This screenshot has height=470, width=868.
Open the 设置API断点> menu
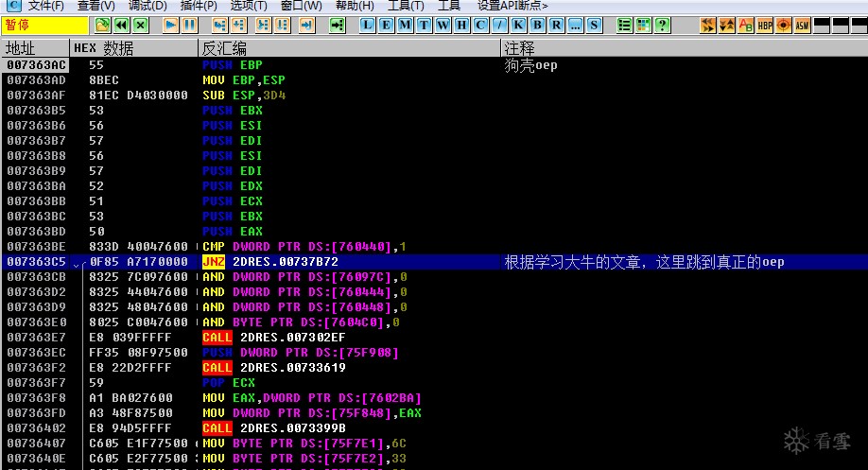pyautogui.click(x=512, y=6)
